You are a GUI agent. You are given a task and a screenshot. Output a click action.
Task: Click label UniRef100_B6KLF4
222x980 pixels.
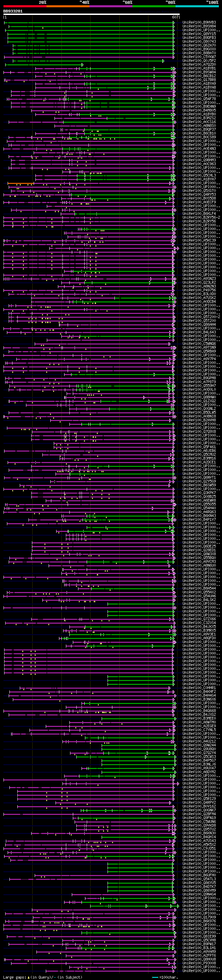pyautogui.click(x=199, y=213)
